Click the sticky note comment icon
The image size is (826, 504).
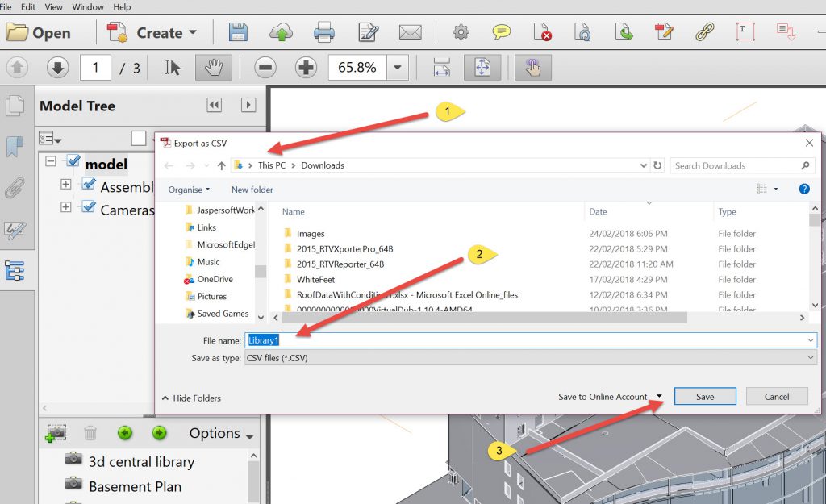point(502,33)
